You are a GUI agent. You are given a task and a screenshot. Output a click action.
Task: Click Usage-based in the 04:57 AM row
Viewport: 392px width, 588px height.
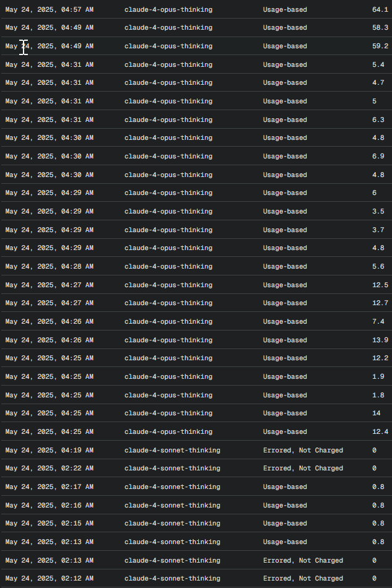pyautogui.click(x=285, y=9)
